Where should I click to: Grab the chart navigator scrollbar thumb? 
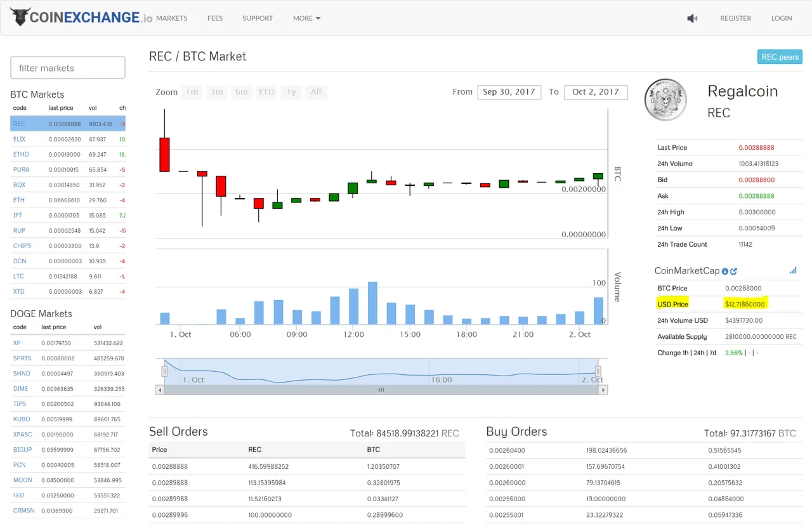pos(381,390)
